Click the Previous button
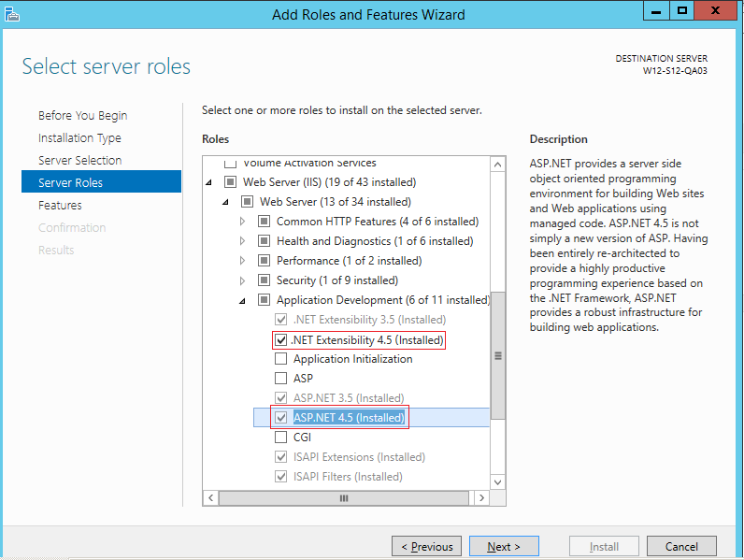Screen dimensions: 744x560 tap(426, 546)
